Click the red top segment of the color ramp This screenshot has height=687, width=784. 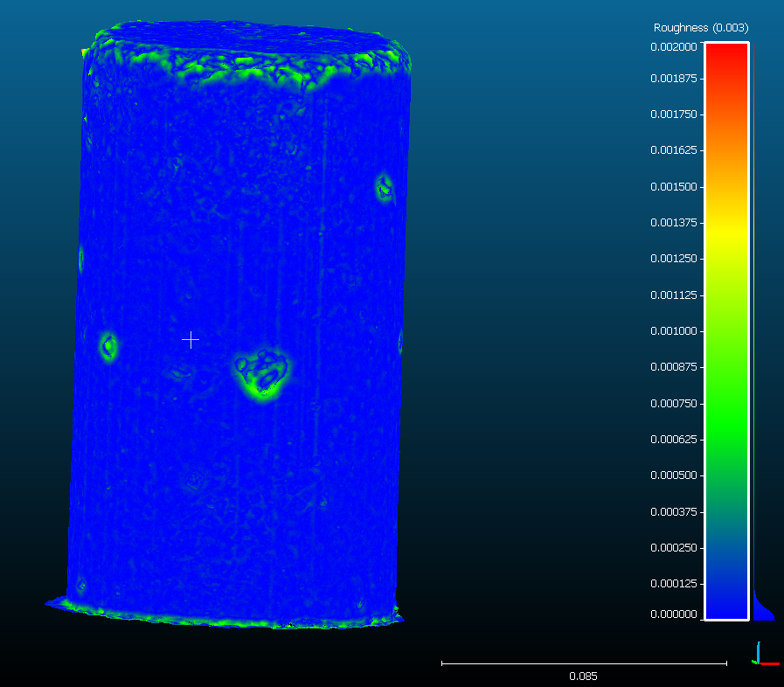[724, 57]
